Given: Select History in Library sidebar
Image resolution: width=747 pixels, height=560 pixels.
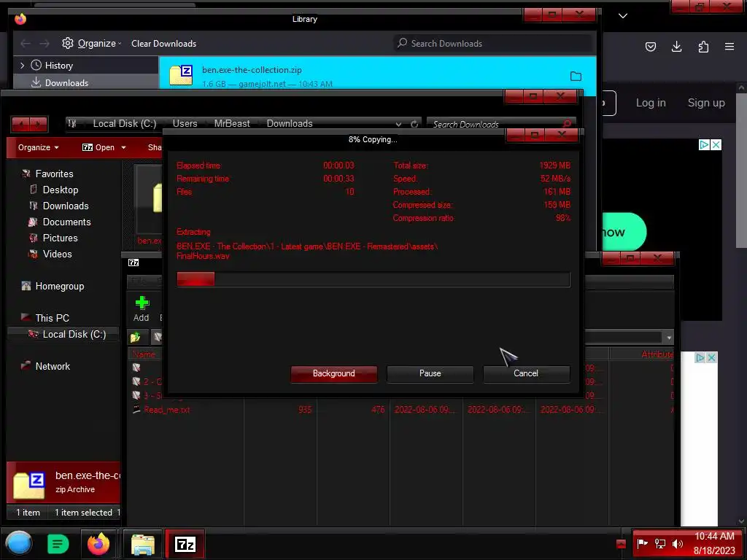Looking at the screenshot, I should click(58, 65).
